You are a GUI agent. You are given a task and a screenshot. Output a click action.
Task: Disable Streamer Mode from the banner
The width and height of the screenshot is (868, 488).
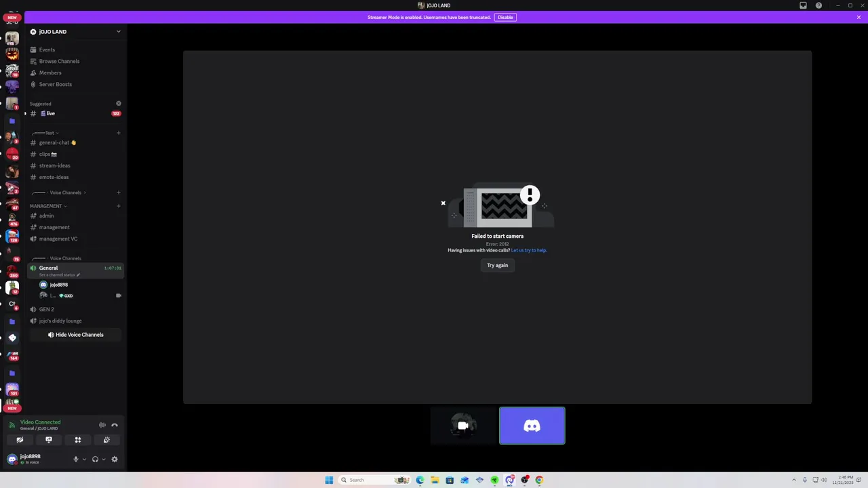[505, 17]
